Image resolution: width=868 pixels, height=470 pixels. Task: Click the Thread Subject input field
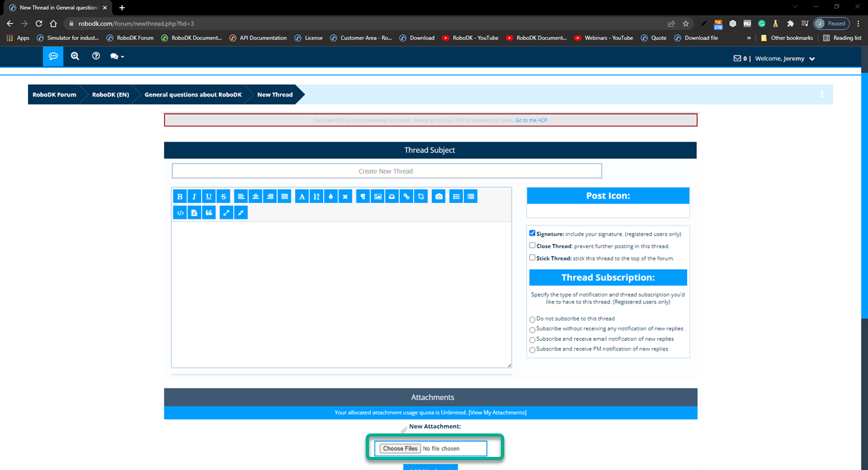point(387,171)
